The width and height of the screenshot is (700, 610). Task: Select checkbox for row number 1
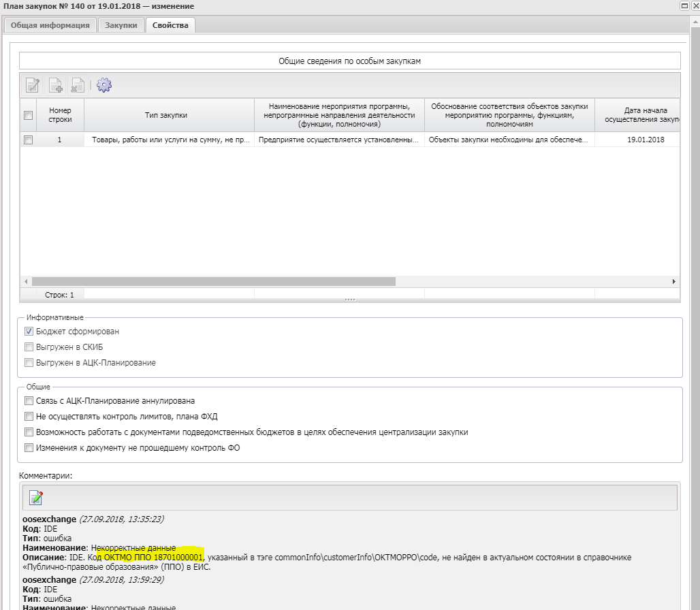tap(28, 140)
